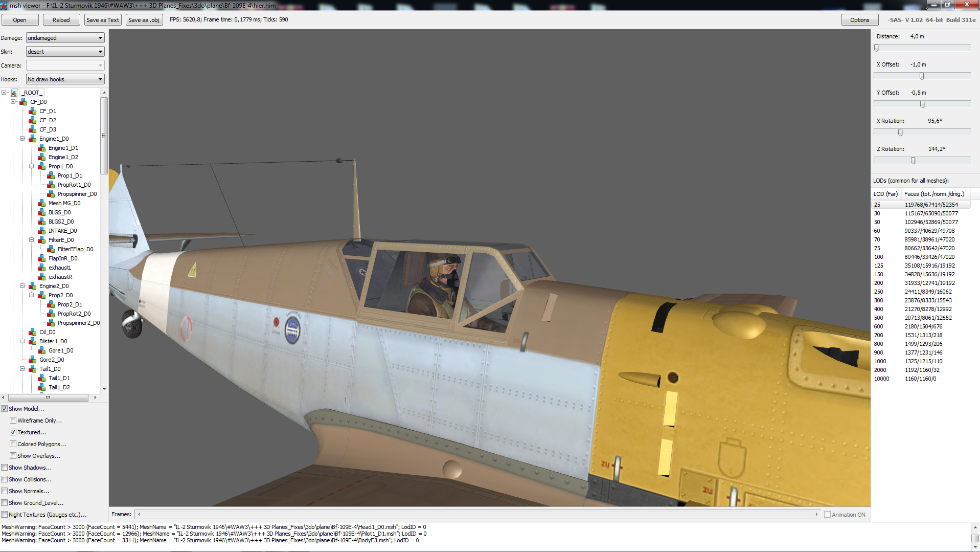This screenshot has width=980, height=552.
Task: Click the _ROOT_ node icon
Action: tap(14, 93)
